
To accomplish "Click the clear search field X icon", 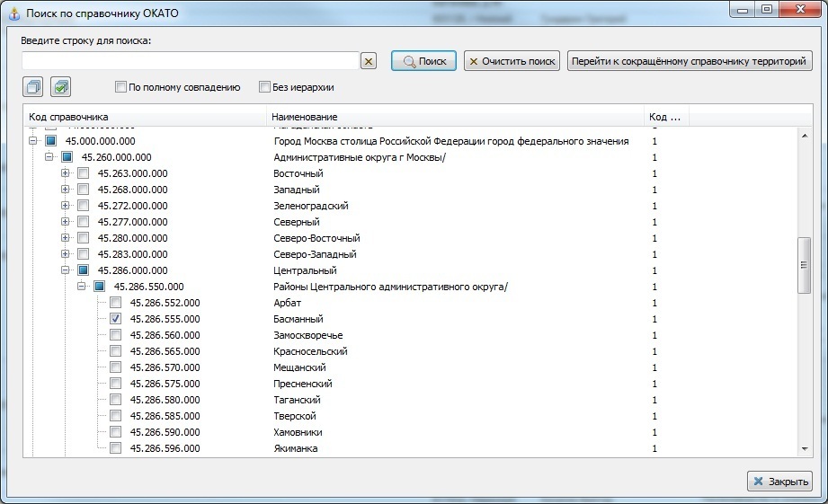I will coord(368,61).
